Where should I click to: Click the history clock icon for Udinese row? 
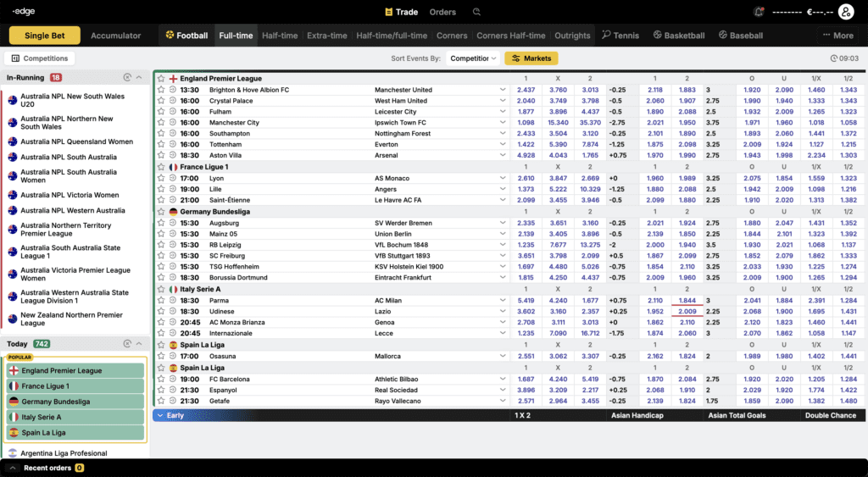pyautogui.click(x=173, y=312)
